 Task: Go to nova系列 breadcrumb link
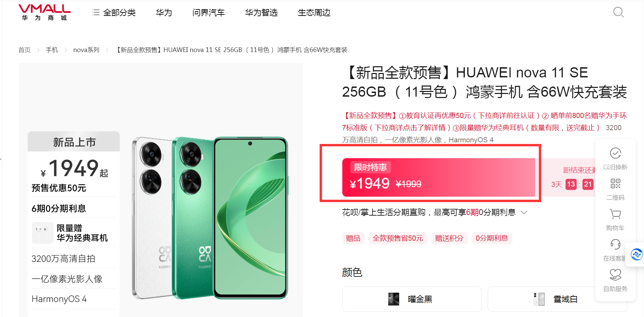86,50
